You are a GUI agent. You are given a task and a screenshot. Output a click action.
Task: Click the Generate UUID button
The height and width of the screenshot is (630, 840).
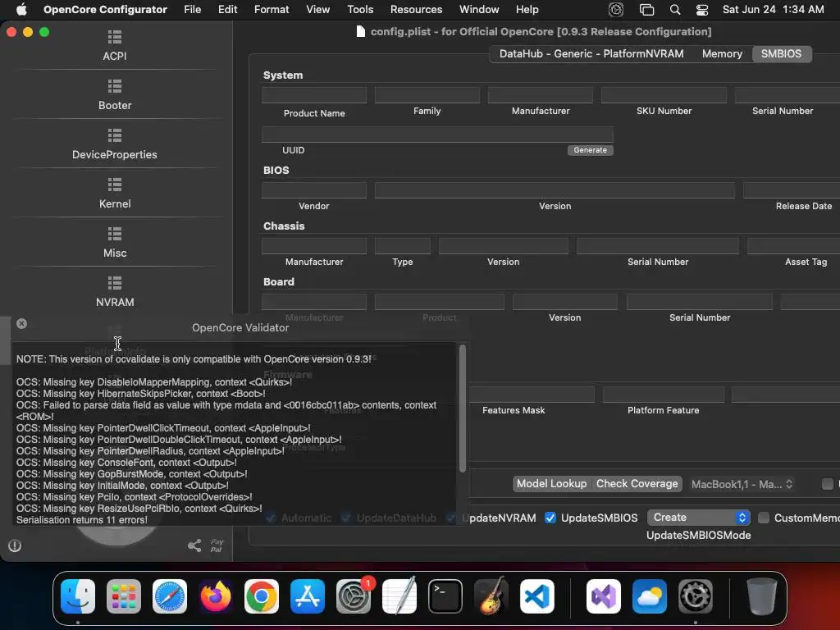(591, 150)
